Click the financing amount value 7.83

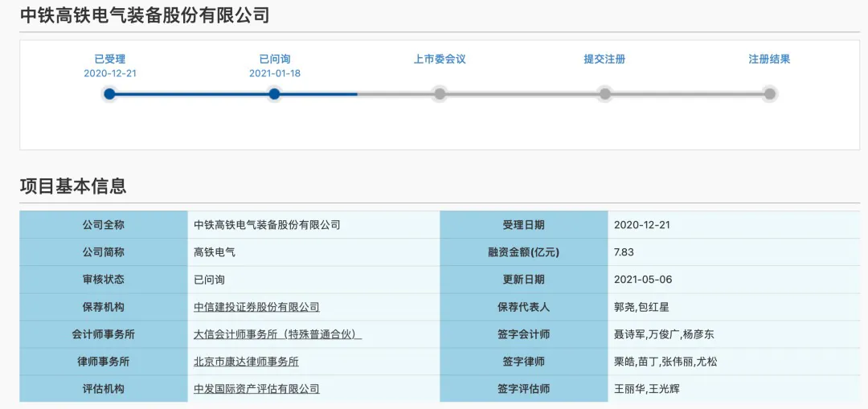[624, 252]
